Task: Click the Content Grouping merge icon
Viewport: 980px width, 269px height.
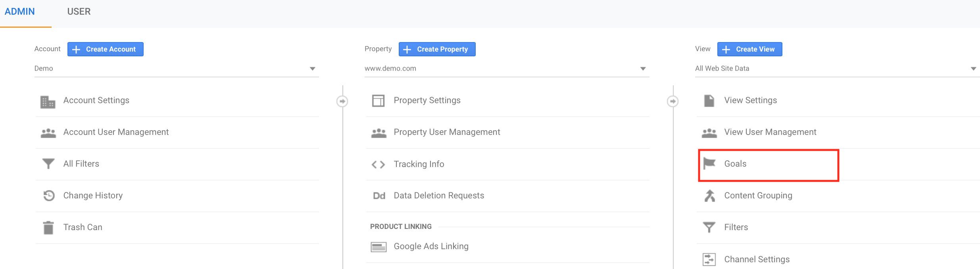Action: click(x=709, y=196)
